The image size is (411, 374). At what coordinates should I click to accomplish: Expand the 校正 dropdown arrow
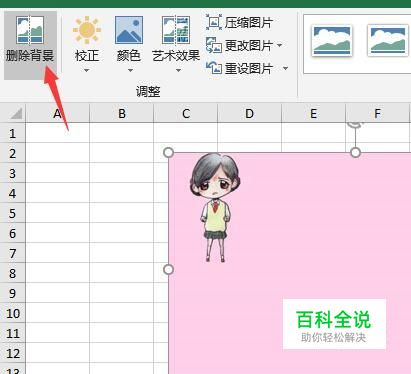87,70
